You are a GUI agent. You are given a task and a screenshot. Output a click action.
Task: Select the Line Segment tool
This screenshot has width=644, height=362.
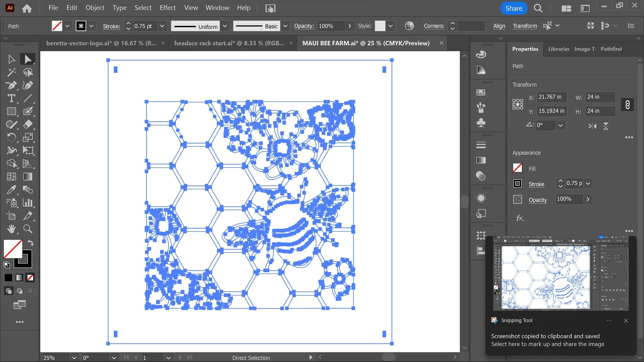(28, 98)
